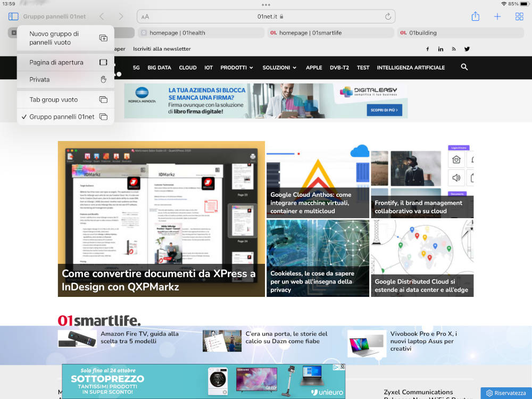This screenshot has height=399, width=532.
Task: Show the tab overview grid icon
Action: click(x=519, y=16)
